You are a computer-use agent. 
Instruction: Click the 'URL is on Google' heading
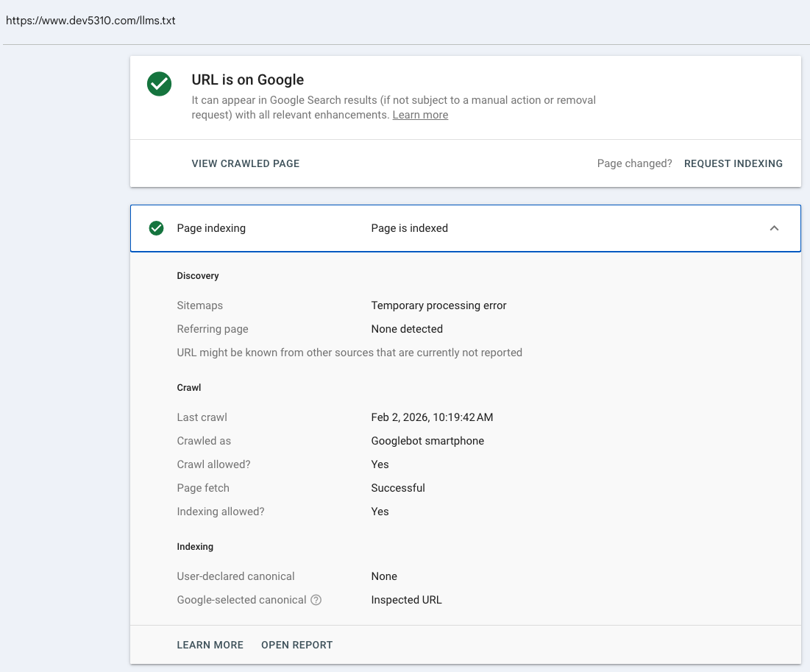[247, 80]
